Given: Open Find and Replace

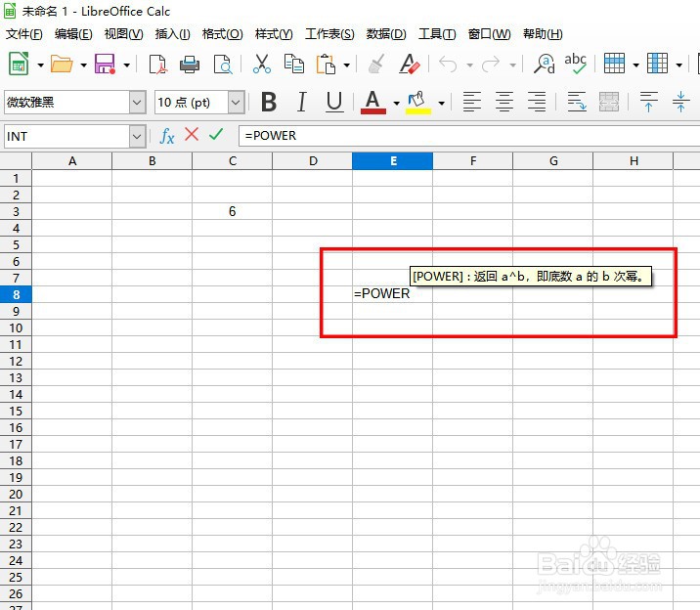Looking at the screenshot, I should pos(544,64).
